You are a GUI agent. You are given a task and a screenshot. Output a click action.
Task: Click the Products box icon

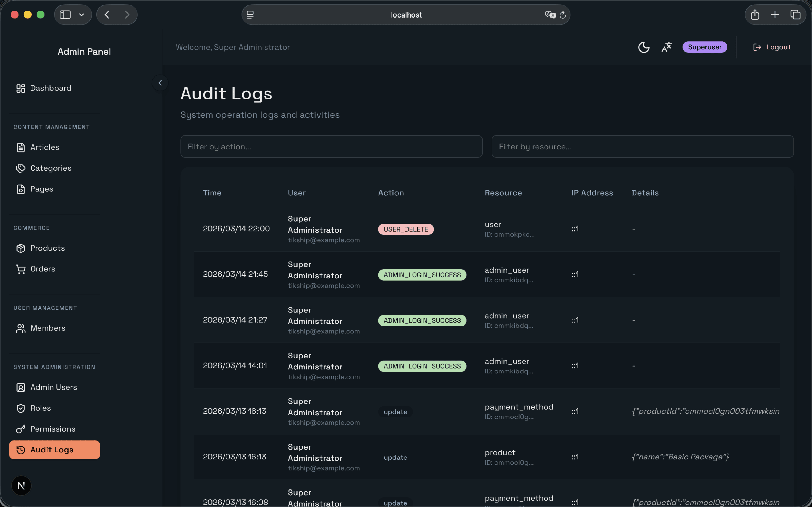21,248
